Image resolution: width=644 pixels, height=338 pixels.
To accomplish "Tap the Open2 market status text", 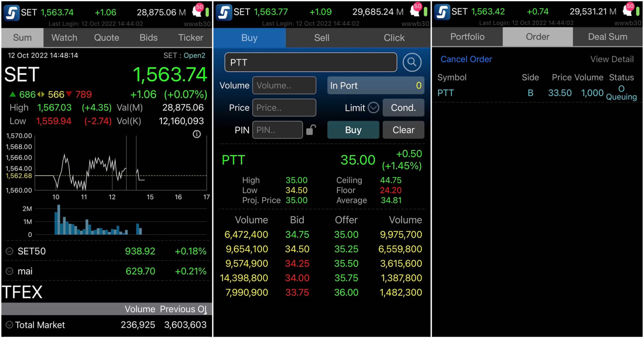I will coord(194,55).
